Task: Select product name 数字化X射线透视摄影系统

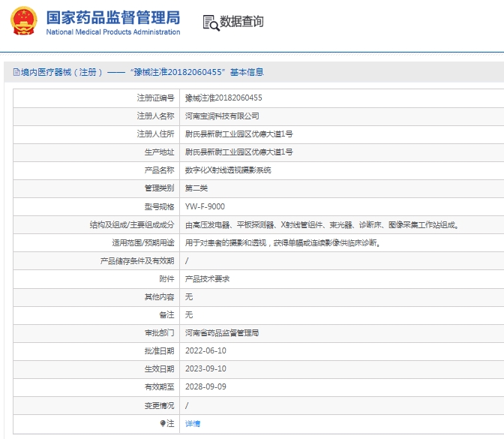Action: pos(228,170)
